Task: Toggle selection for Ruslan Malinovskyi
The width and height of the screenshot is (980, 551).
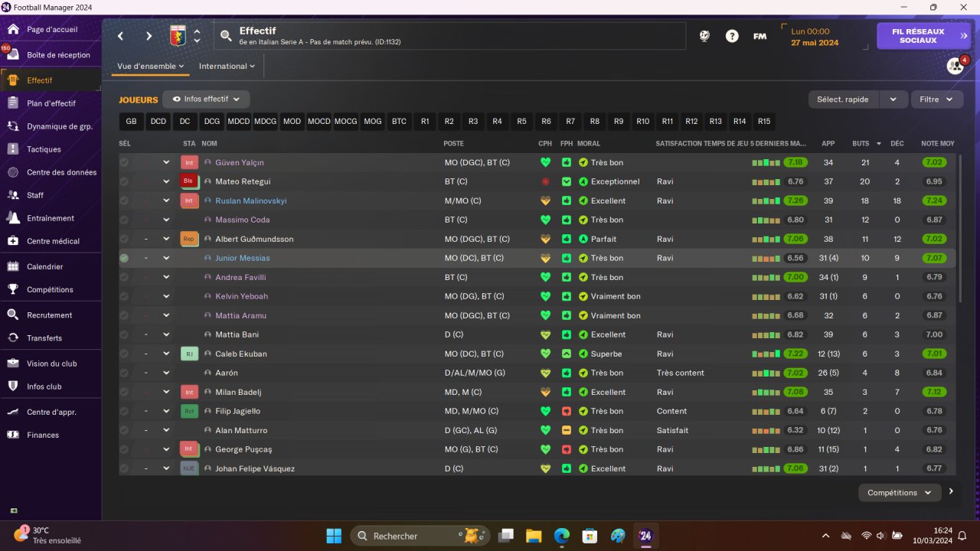Action: [x=124, y=201]
